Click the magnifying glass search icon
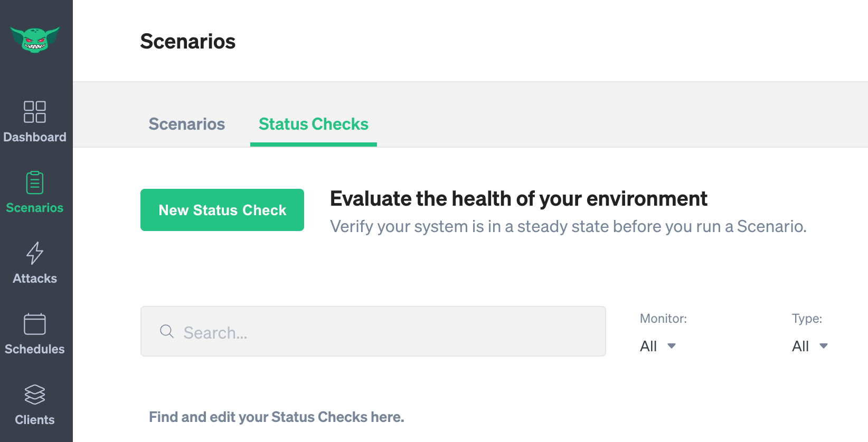Screen dimensions: 868x442 (x=166, y=331)
